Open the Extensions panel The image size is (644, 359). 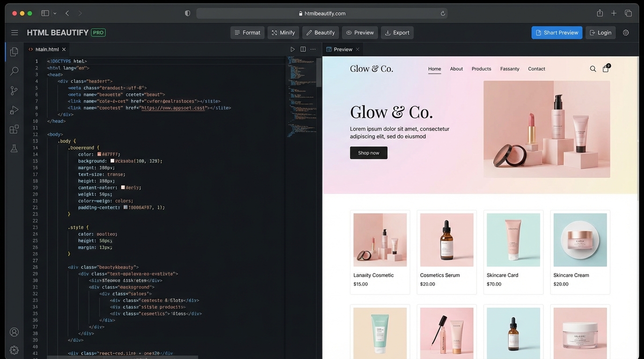(14, 129)
